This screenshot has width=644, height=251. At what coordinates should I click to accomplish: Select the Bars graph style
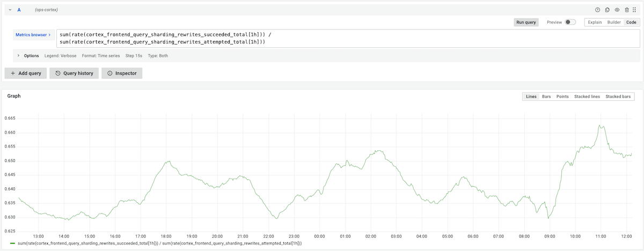click(546, 97)
